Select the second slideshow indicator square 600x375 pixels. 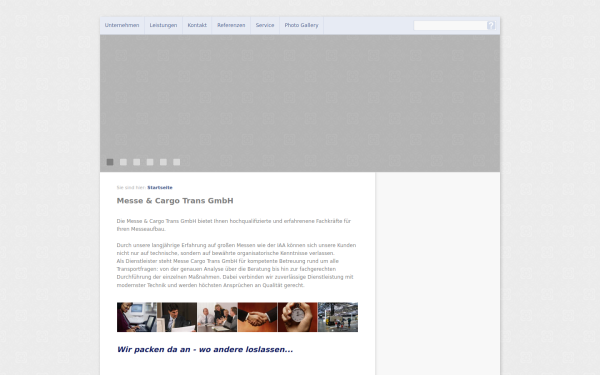click(123, 162)
